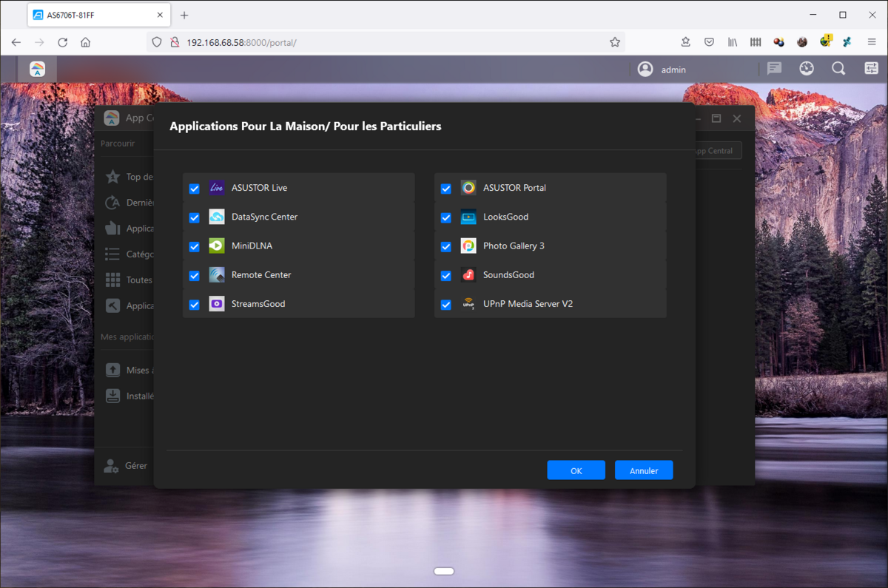Uncheck the ASUSTOR Live checkbox
Image resolution: width=888 pixels, height=588 pixels.
pyautogui.click(x=195, y=189)
